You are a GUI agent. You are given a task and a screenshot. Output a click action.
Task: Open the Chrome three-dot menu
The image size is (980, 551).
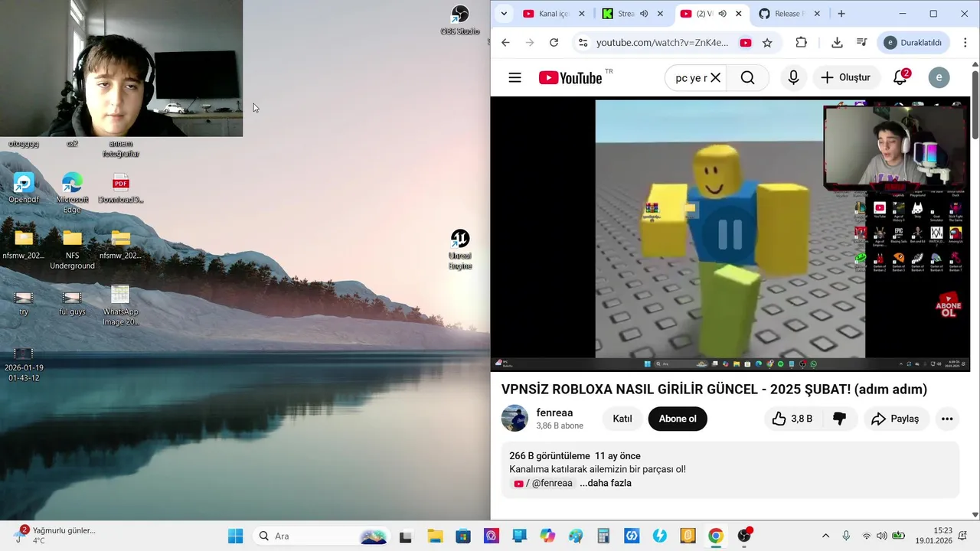pyautogui.click(x=965, y=43)
